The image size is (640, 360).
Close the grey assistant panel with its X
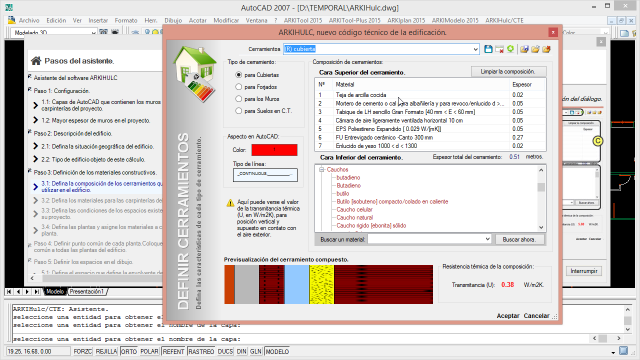coord(601,42)
